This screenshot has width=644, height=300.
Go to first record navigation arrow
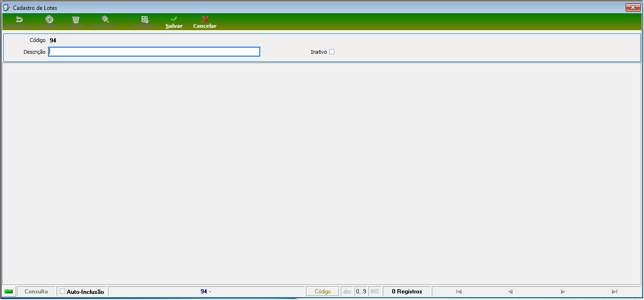(459, 292)
